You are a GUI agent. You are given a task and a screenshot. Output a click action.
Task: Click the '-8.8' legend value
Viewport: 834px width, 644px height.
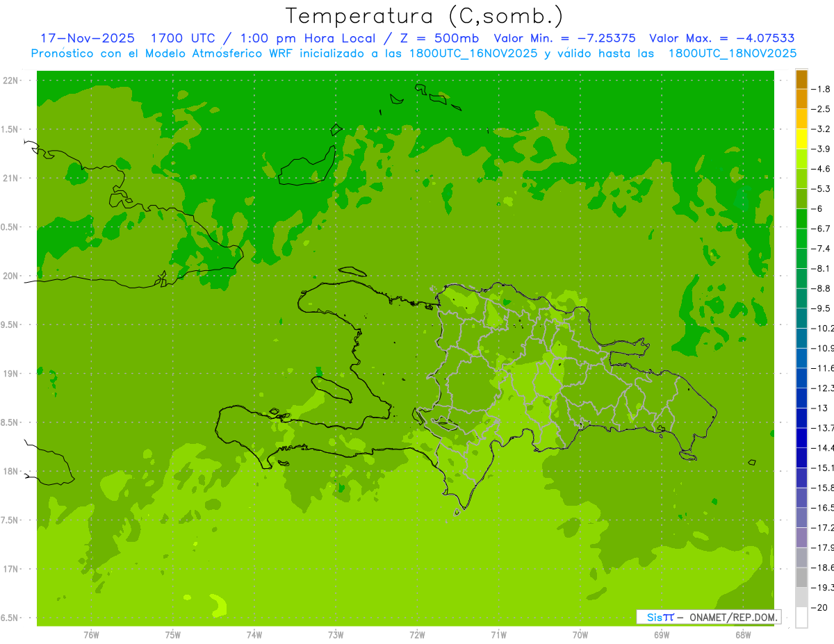point(822,288)
